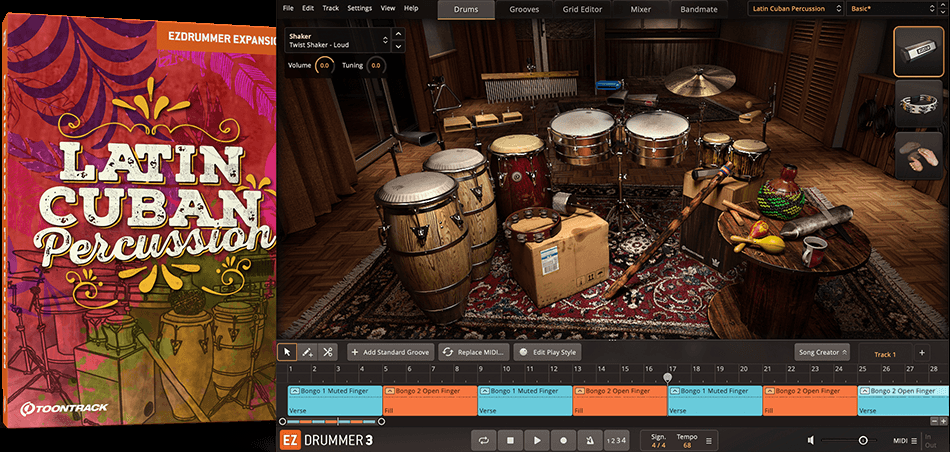Image resolution: width=950 pixels, height=452 pixels.
Task: Zoom out timeline with minus icon
Action: (934, 420)
